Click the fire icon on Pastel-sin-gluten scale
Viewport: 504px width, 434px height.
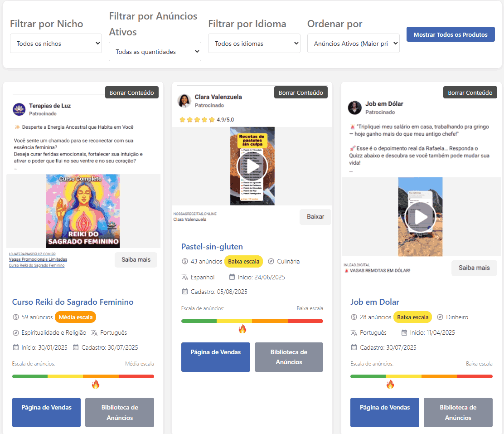tap(242, 329)
